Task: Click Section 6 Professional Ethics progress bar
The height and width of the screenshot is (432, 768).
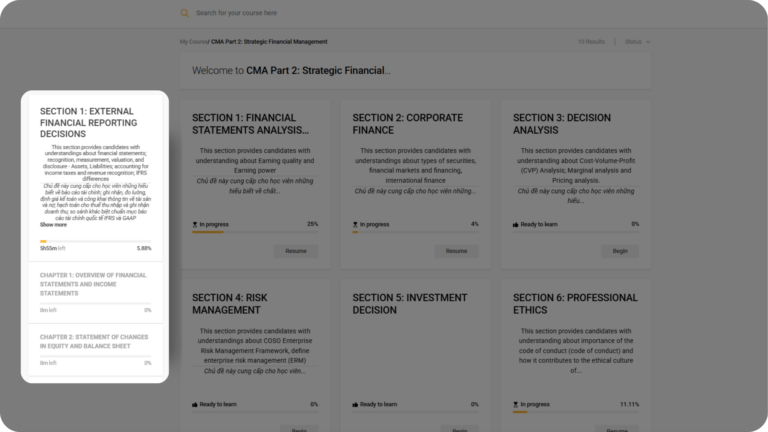Action: [x=576, y=412]
